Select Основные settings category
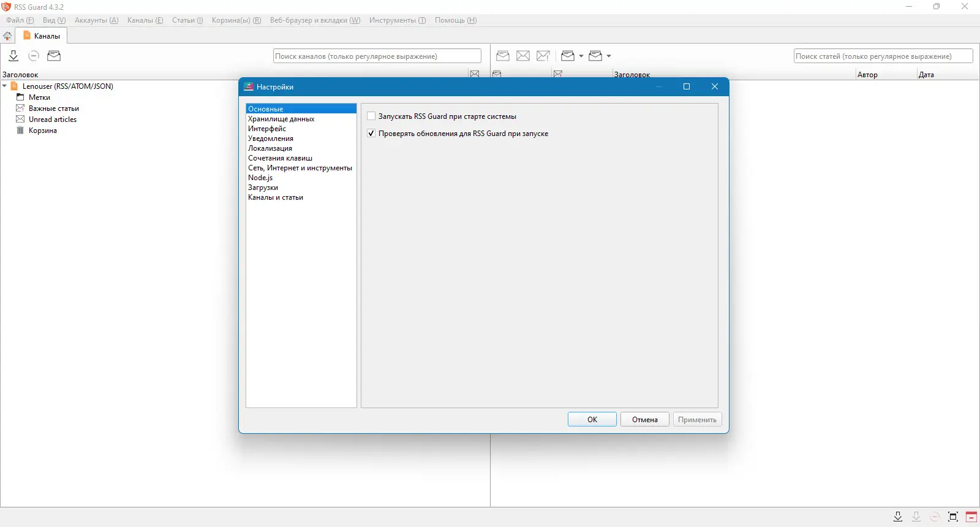The width and height of the screenshot is (980, 527). [x=301, y=108]
